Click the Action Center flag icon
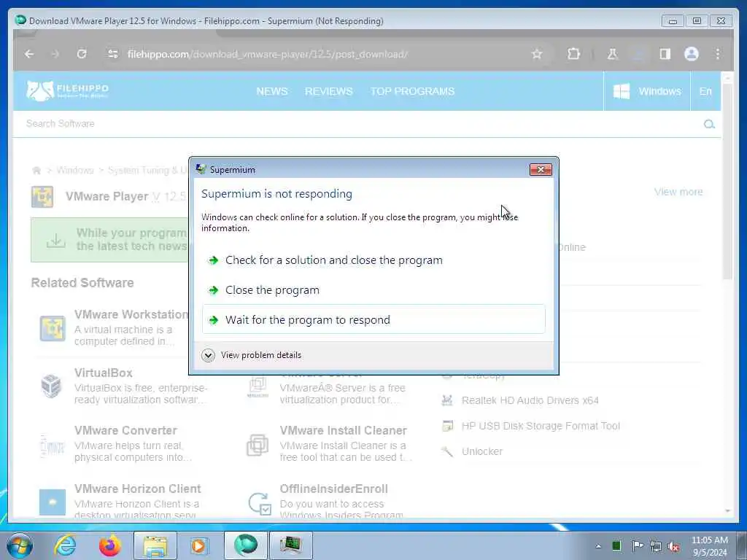Image resolution: width=747 pixels, height=560 pixels. tap(637, 545)
